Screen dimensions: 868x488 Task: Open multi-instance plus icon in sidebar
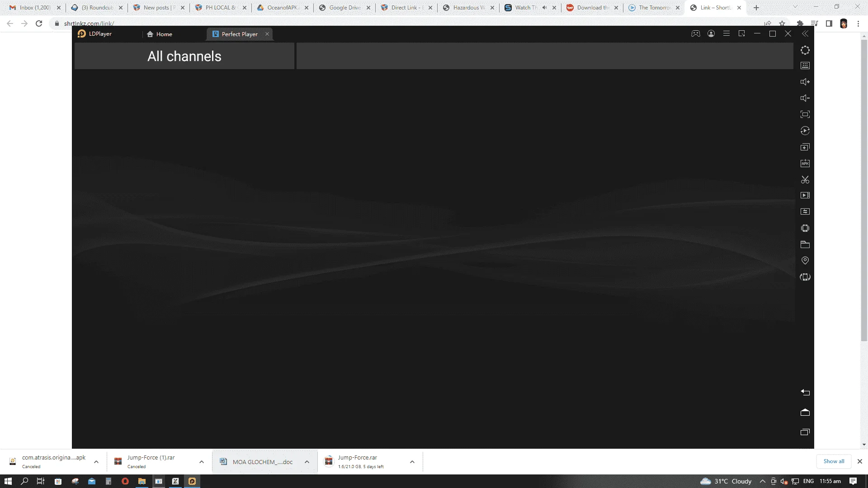click(805, 147)
